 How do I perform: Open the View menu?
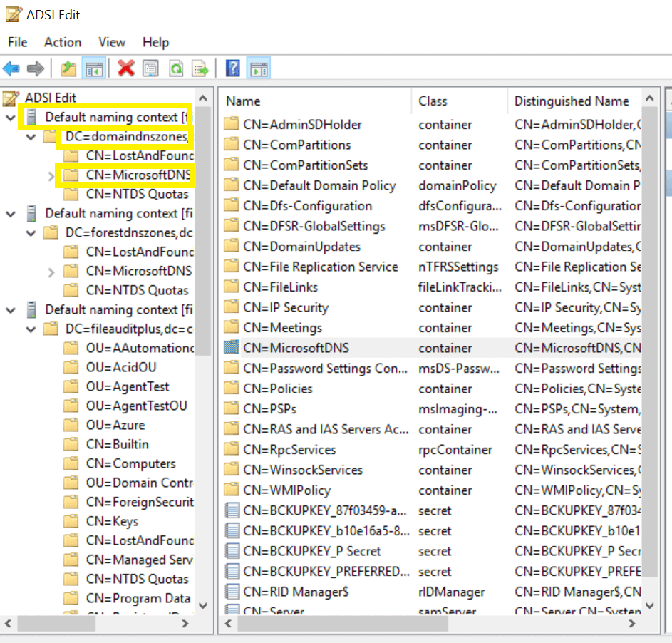coord(112,43)
